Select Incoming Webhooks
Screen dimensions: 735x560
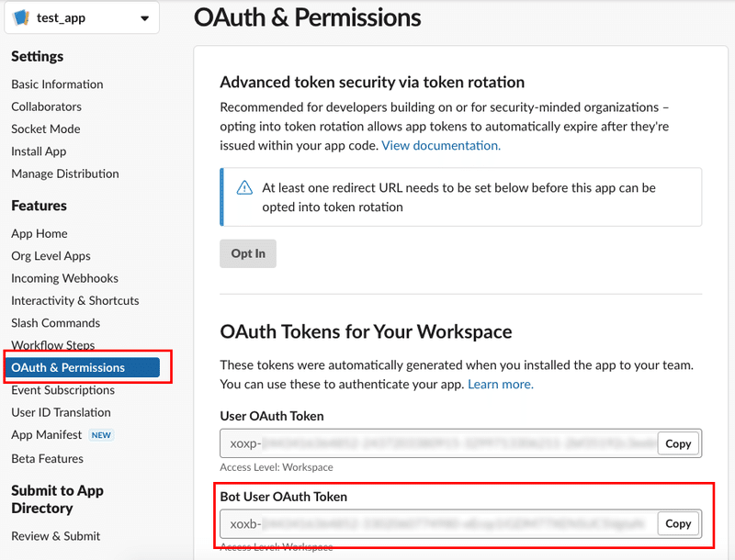pyautogui.click(x=64, y=278)
